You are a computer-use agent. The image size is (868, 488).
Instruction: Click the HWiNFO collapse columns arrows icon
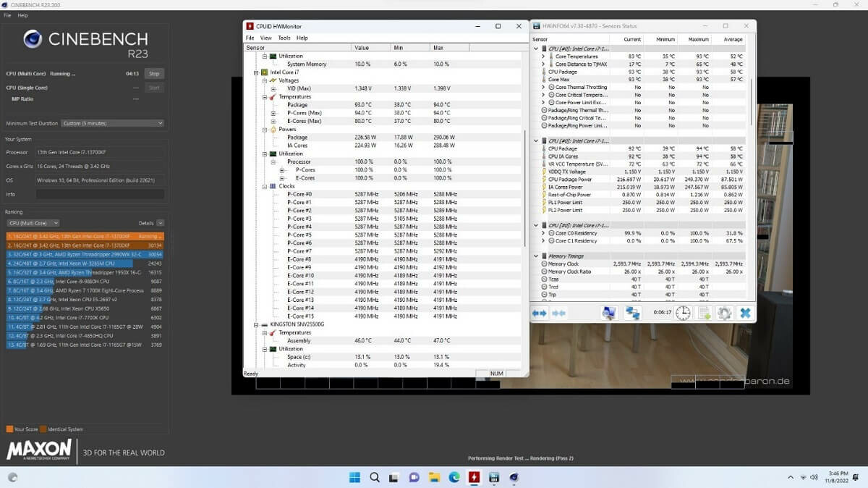[558, 313]
